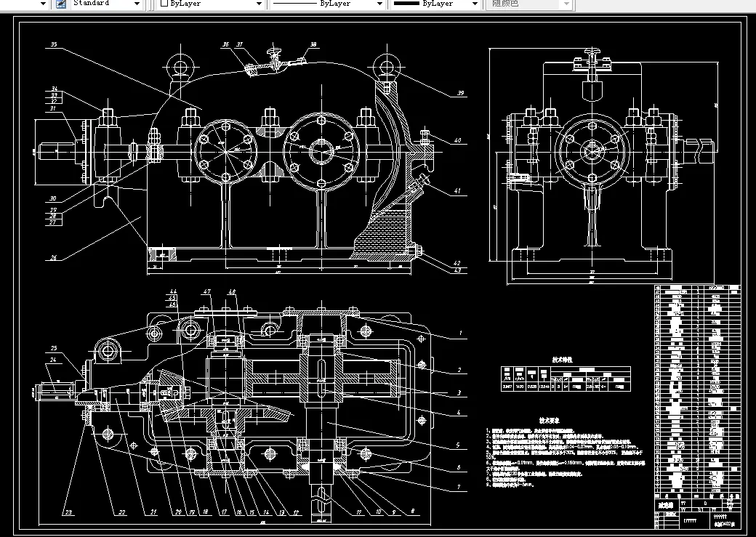Select part callout number 9

tap(393, 512)
